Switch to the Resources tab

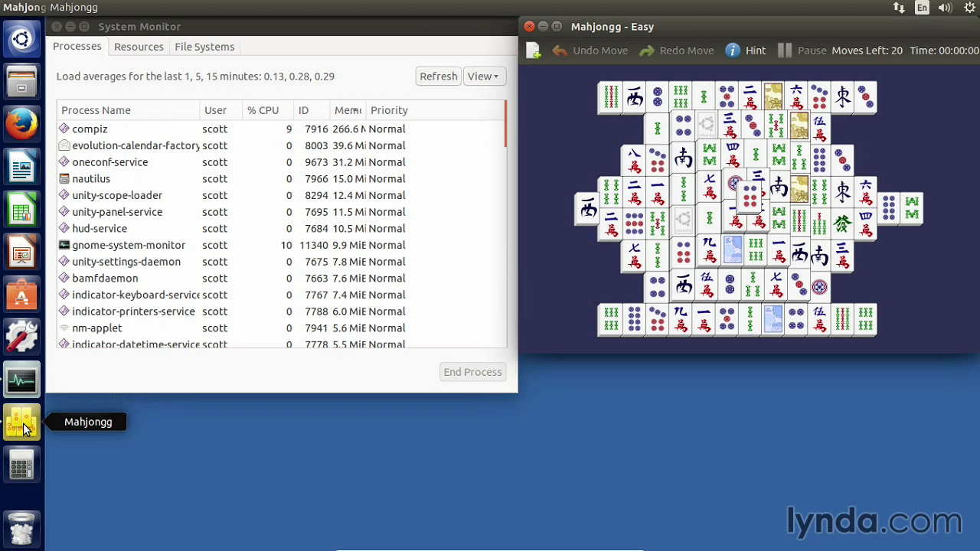click(x=139, y=47)
